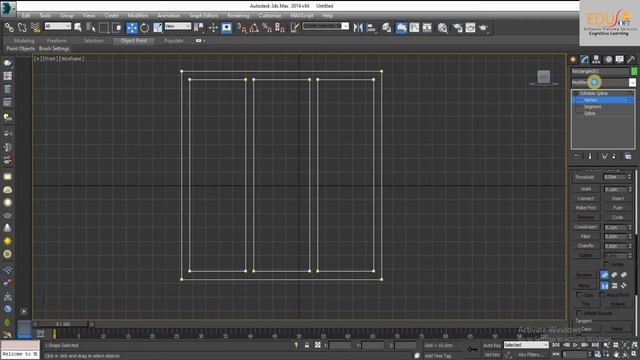Click the Use Pivot Point Center icon
Screen dimensions: 640x360
(199, 28)
